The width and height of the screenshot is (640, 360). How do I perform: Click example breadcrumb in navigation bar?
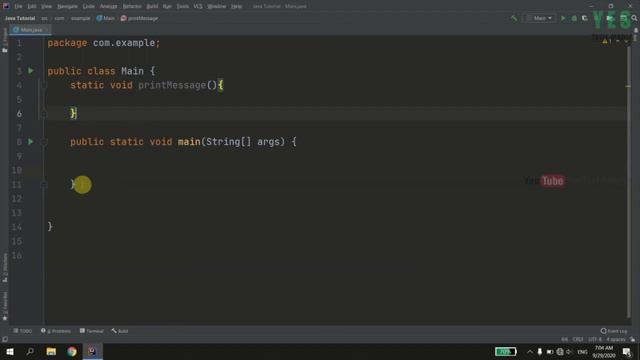click(80, 18)
